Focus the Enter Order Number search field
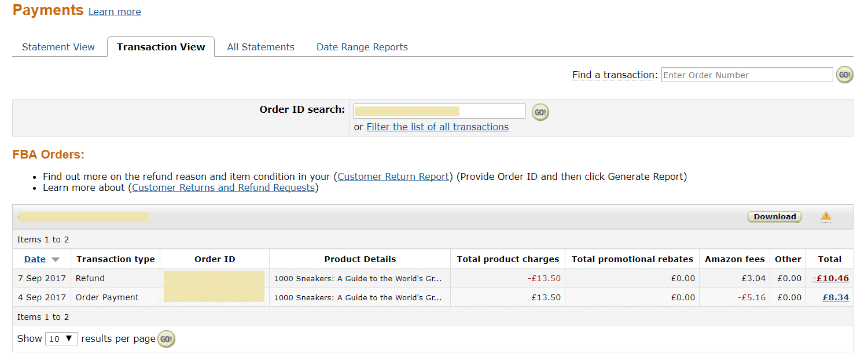The image size is (868, 361). pyautogui.click(x=747, y=75)
